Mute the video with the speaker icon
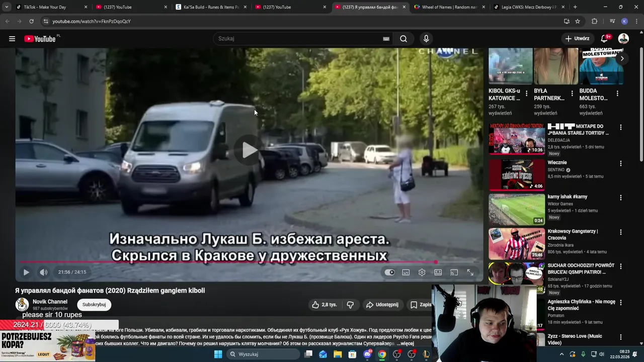The image size is (644, 362). point(44,272)
